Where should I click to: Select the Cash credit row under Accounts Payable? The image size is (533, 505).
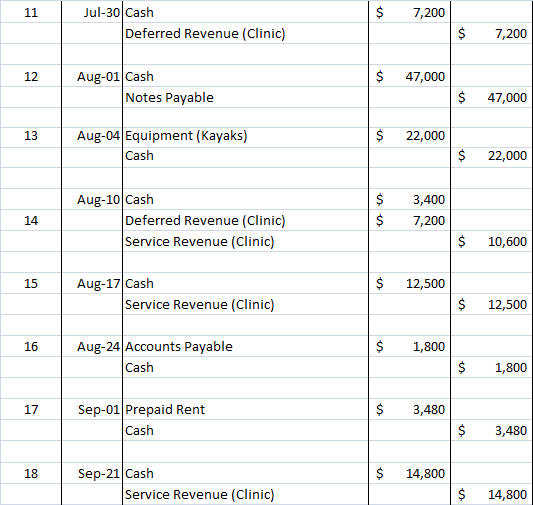(245, 367)
